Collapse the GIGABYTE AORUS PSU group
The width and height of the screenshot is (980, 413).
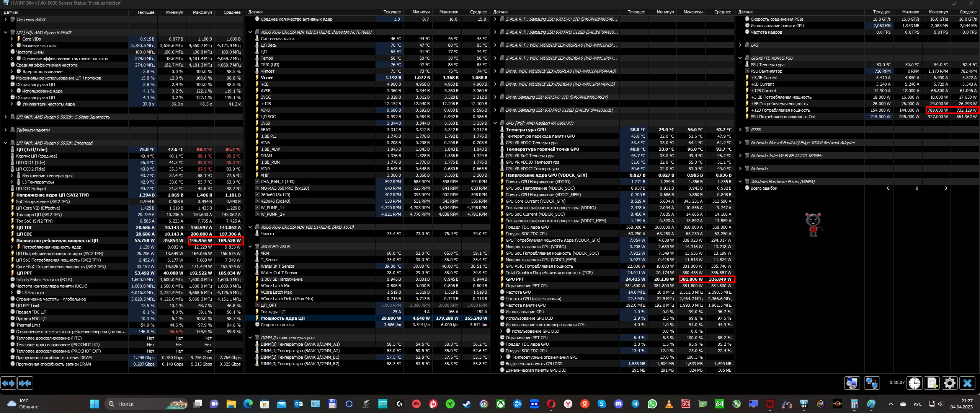(740, 58)
